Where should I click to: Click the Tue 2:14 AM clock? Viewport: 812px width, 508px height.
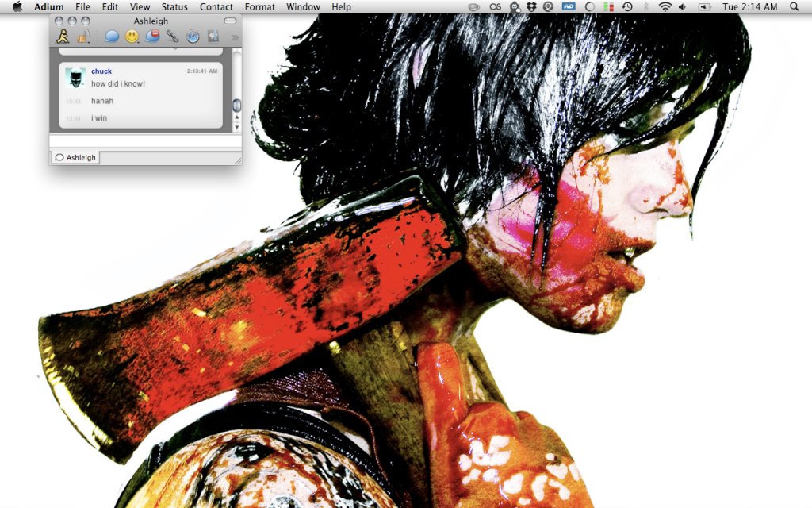tap(750, 6)
